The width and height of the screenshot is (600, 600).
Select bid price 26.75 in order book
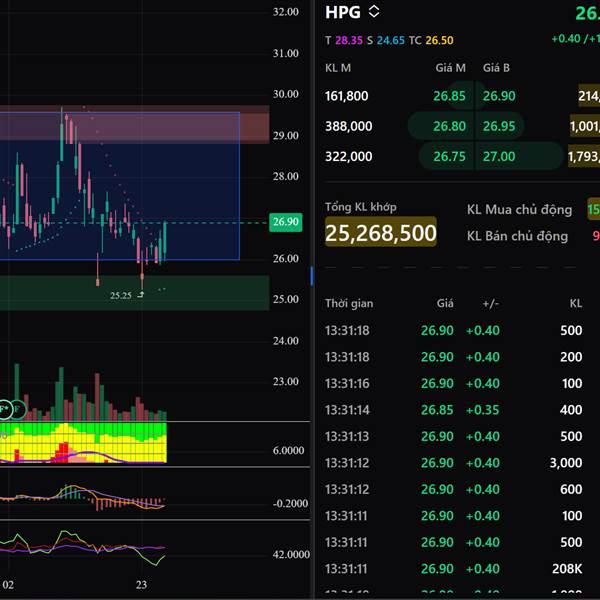[449, 156]
